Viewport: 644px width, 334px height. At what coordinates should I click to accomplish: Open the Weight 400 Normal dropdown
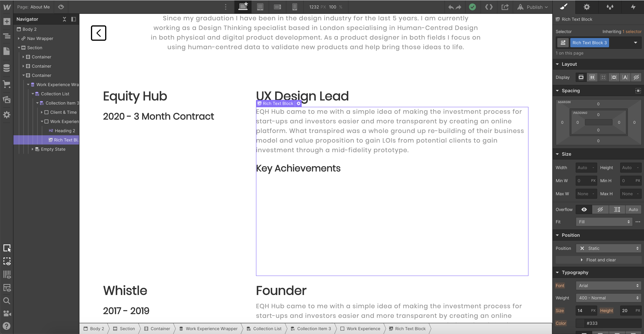coord(608,298)
